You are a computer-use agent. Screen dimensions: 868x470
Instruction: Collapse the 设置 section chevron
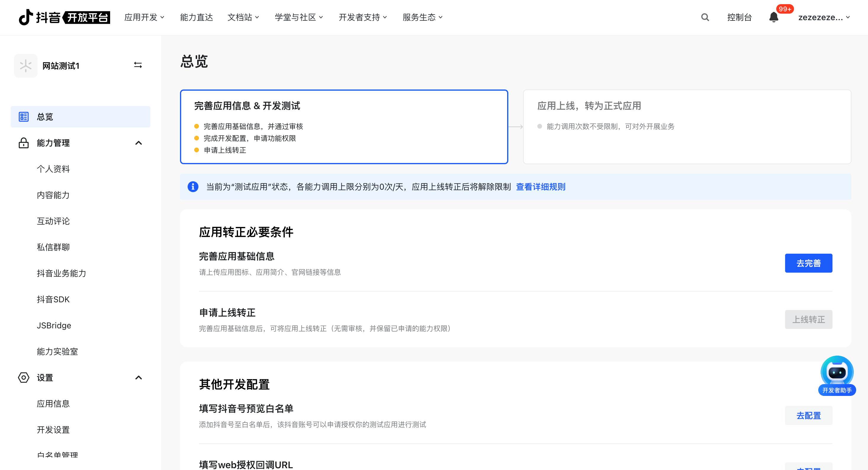139,378
